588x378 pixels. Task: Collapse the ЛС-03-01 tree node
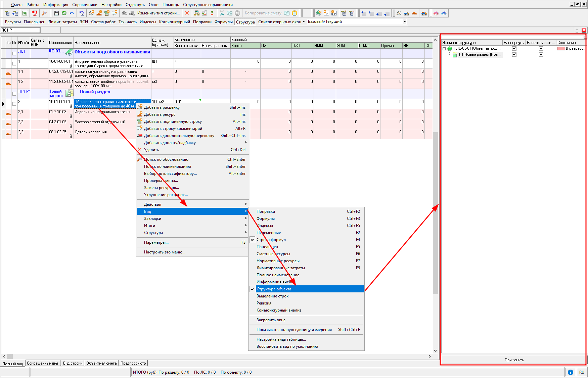pyautogui.click(x=444, y=49)
